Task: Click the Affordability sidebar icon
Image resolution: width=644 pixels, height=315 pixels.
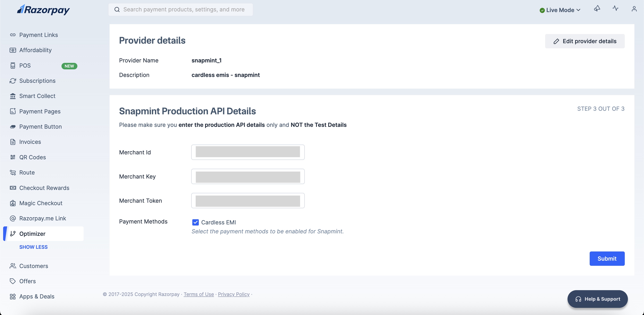Action: (13, 50)
